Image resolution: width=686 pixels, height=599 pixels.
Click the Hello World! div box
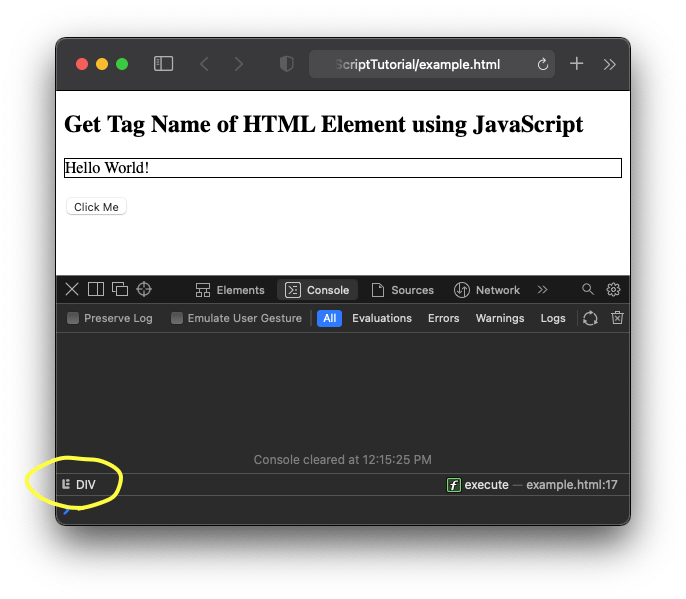343,168
